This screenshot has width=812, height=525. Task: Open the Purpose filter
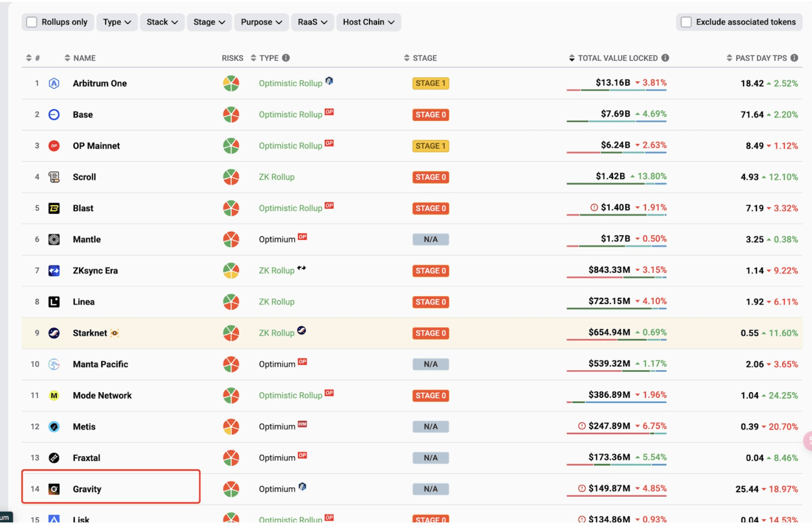[x=261, y=22]
